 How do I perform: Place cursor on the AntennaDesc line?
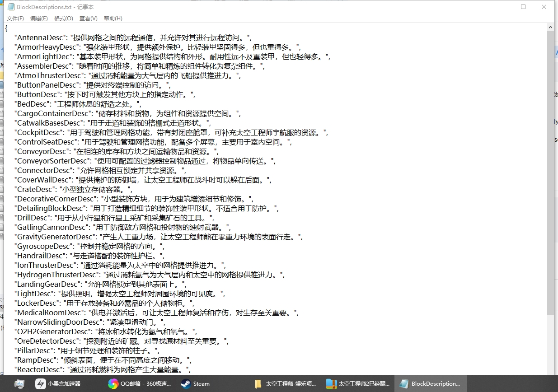pos(136,37)
